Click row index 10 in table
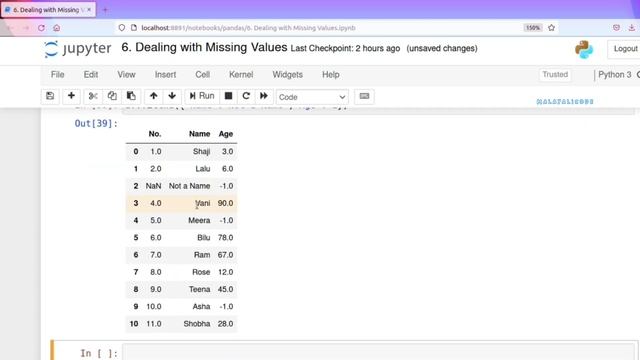Screen dimensions: 640x360 tap(134, 324)
